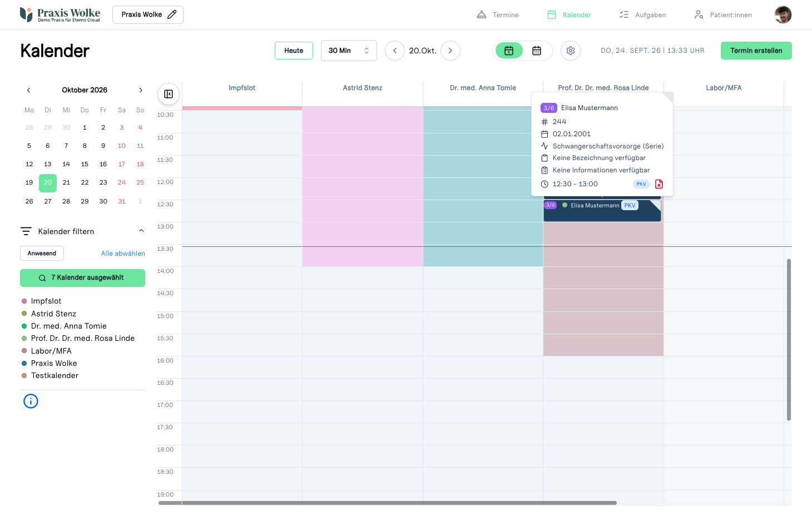Open the 7 Kalender ausgewählt search
Image resolution: width=812 pixels, height=531 pixels.
(x=82, y=278)
